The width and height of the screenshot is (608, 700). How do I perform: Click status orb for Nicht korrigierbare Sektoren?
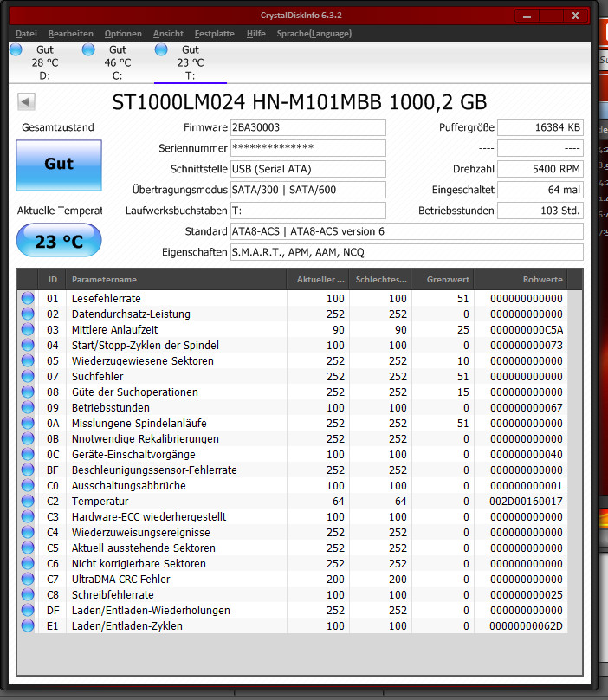28,563
